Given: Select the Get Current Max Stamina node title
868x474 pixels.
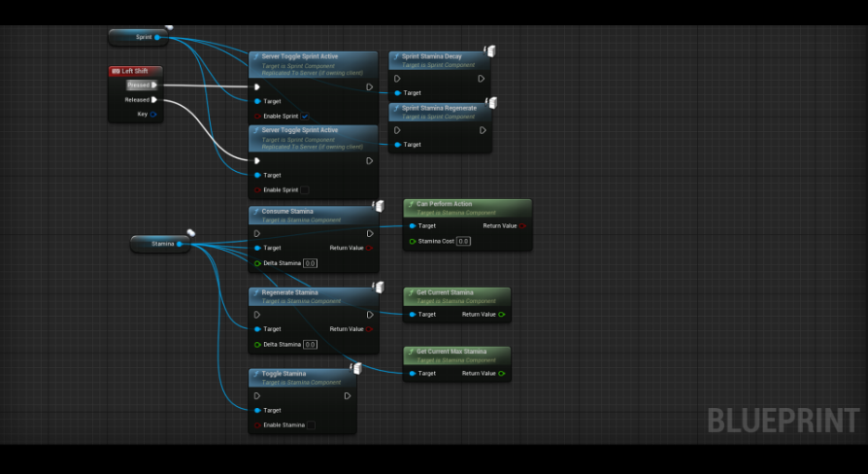Looking at the screenshot, I should (x=451, y=351).
